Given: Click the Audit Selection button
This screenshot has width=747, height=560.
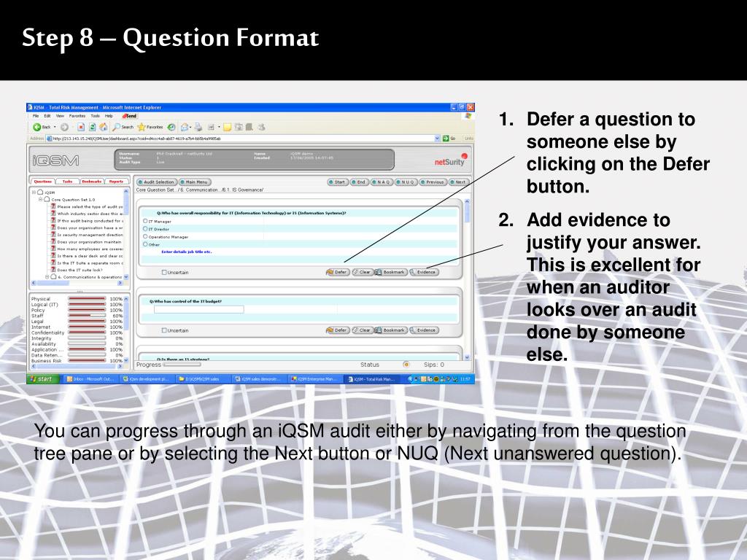Looking at the screenshot, I should click(157, 182).
